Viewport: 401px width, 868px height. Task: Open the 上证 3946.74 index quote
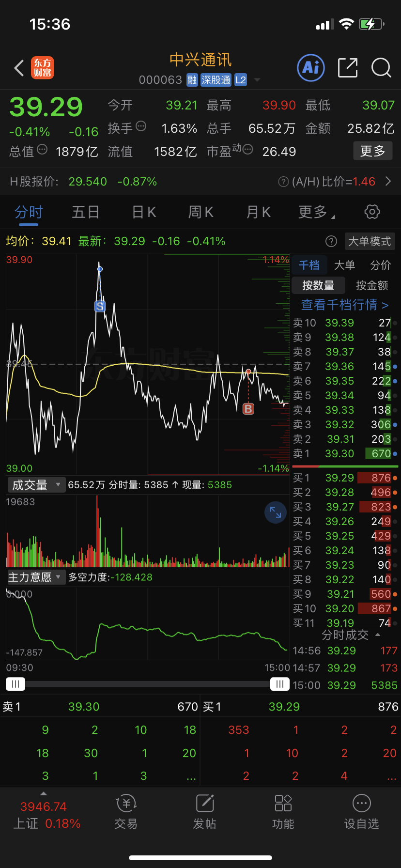46,815
